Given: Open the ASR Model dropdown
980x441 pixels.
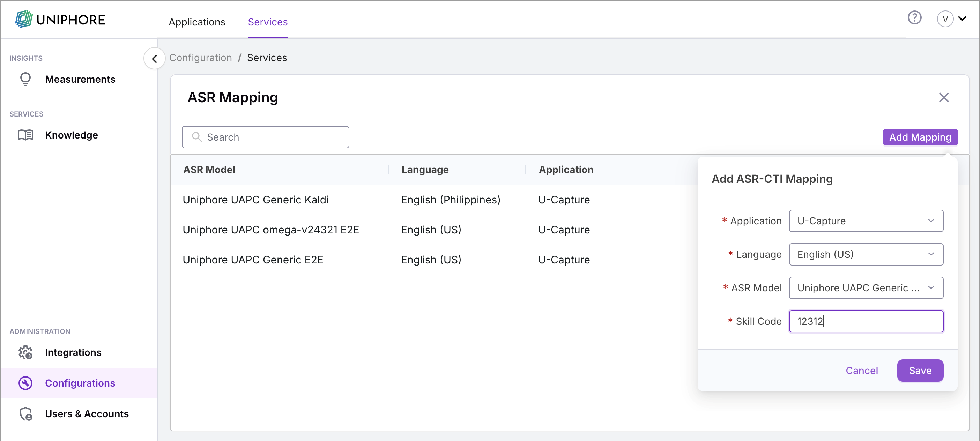Looking at the screenshot, I should point(866,288).
